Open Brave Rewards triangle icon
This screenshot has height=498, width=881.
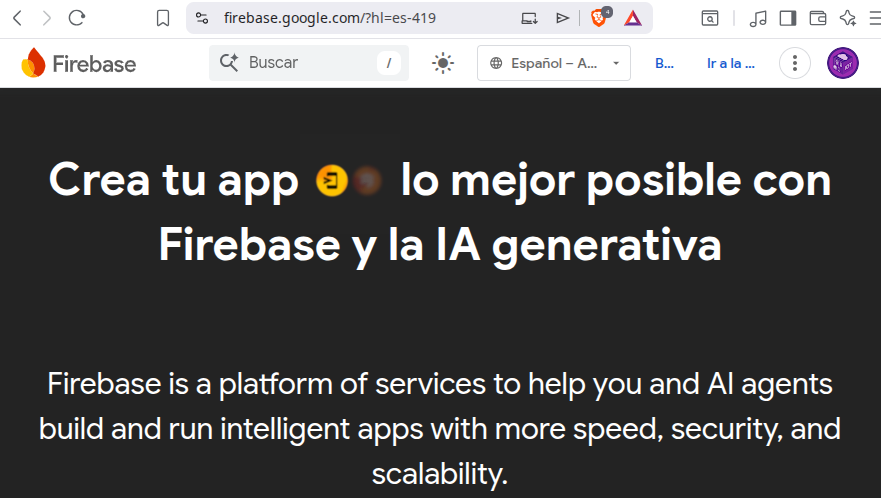(x=633, y=19)
